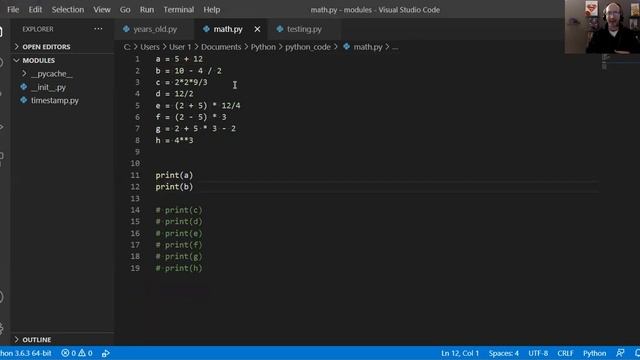640x360 pixels.
Task: Click the math.py breadcrumb icon
Action: (347, 47)
